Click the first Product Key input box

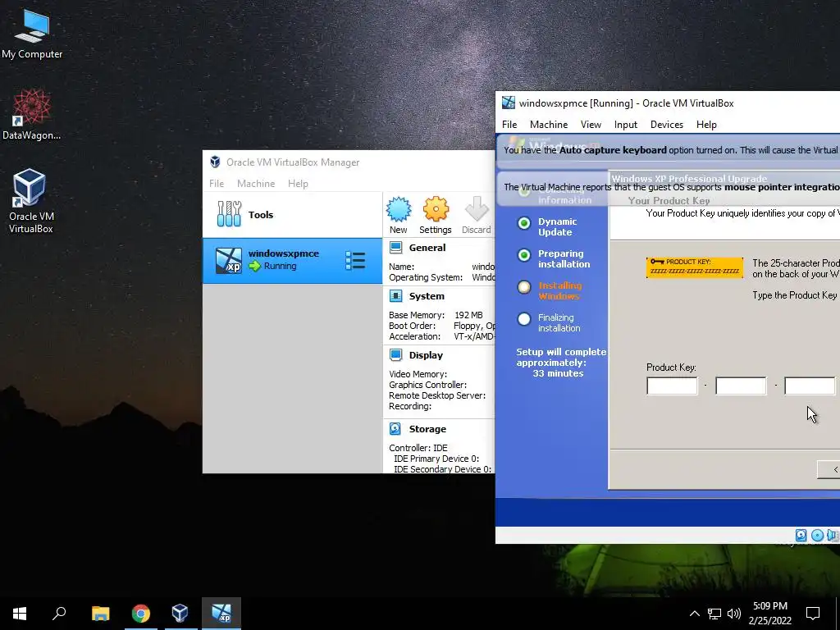click(673, 386)
